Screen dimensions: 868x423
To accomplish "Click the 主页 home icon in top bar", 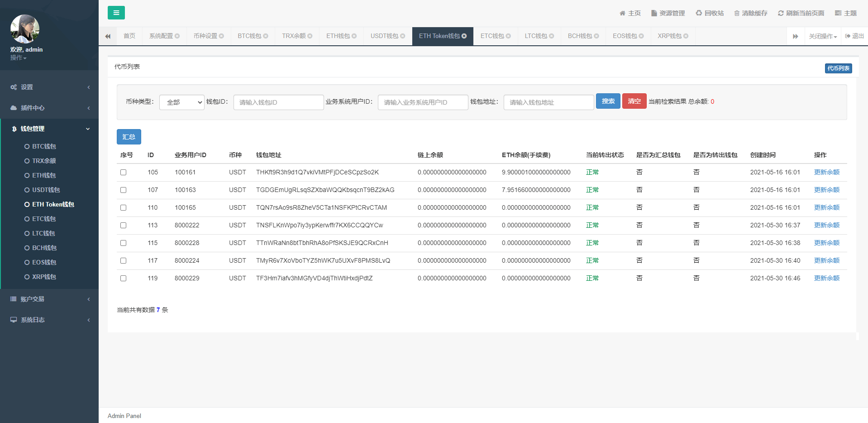I will [x=622, y=13].
